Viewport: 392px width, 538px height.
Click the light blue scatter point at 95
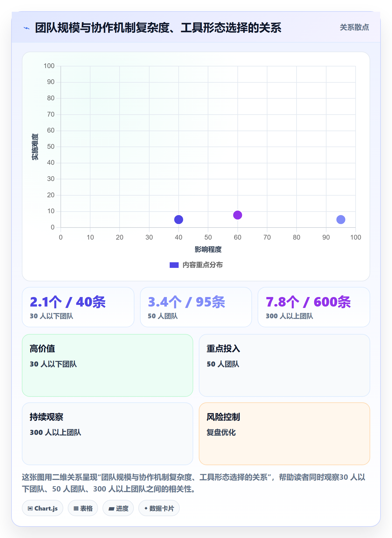point(341,219)
